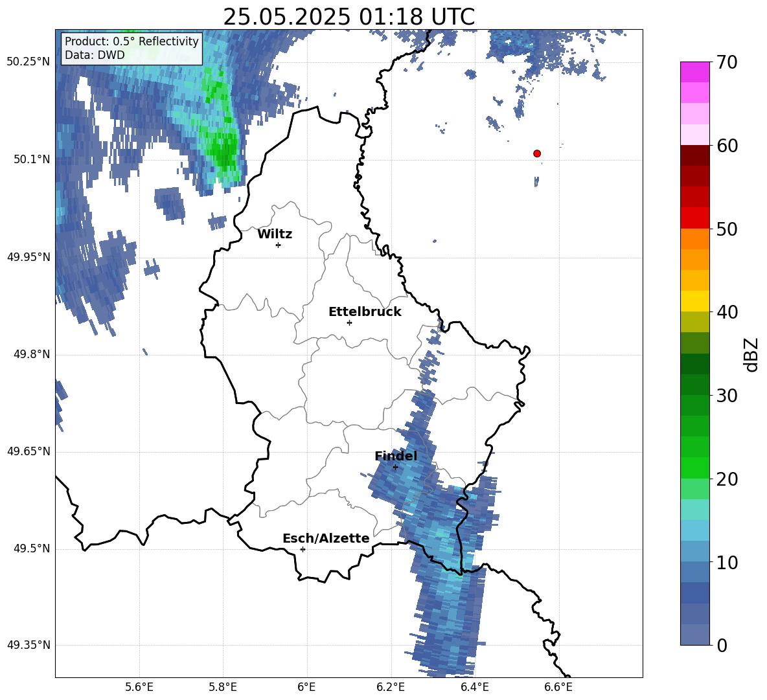Click the 49.5°N latitude label
The image size is (767, 700).
[32, 548]
